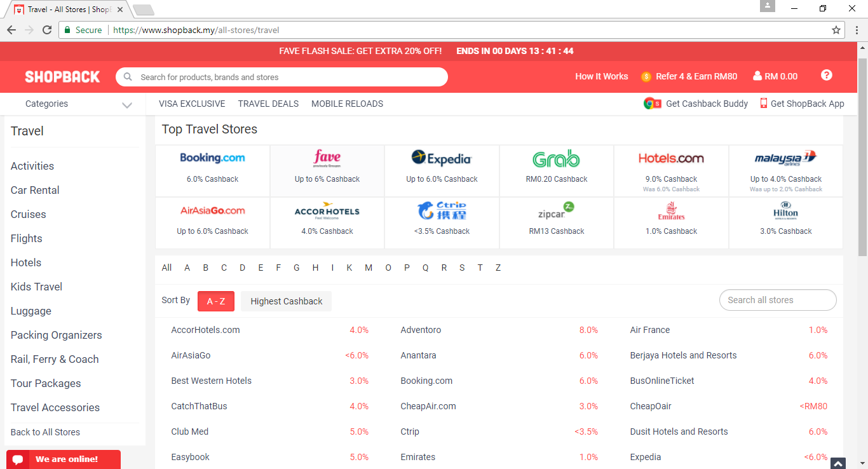The height and width of the screenshot is (469, 868).
Task: Click the phone icon for ShopBack App
Action: coord(764,104)
